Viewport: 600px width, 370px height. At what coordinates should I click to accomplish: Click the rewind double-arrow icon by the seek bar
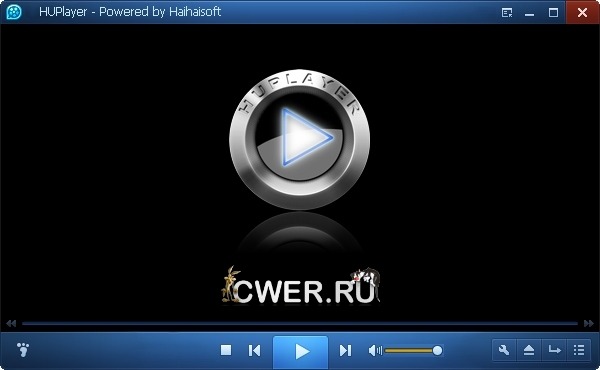11,323
